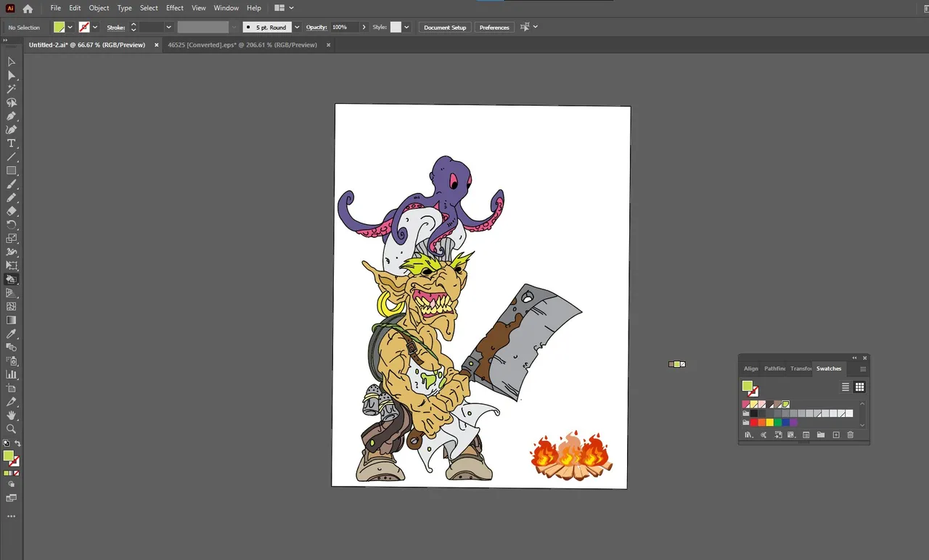Click the Document Setup button
Image resolution: width=929 pixels, height=560 pixels.
[445, 27]
